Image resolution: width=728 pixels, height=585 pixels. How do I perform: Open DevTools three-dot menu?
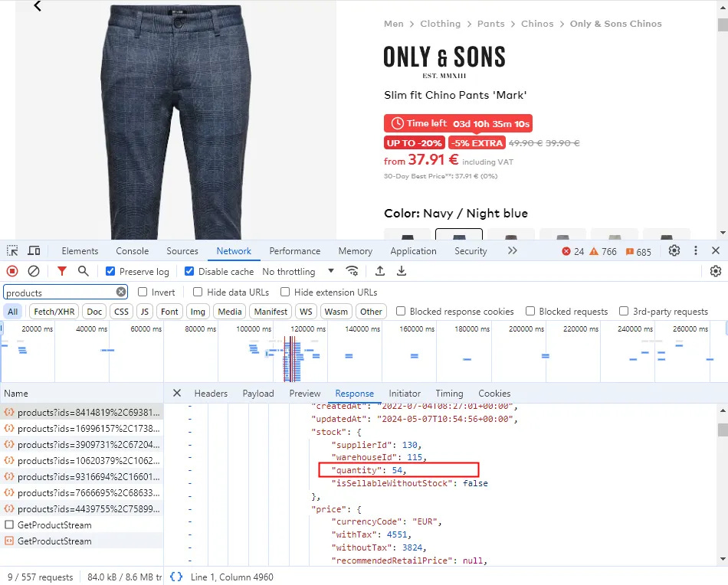(x=696, y=251)
